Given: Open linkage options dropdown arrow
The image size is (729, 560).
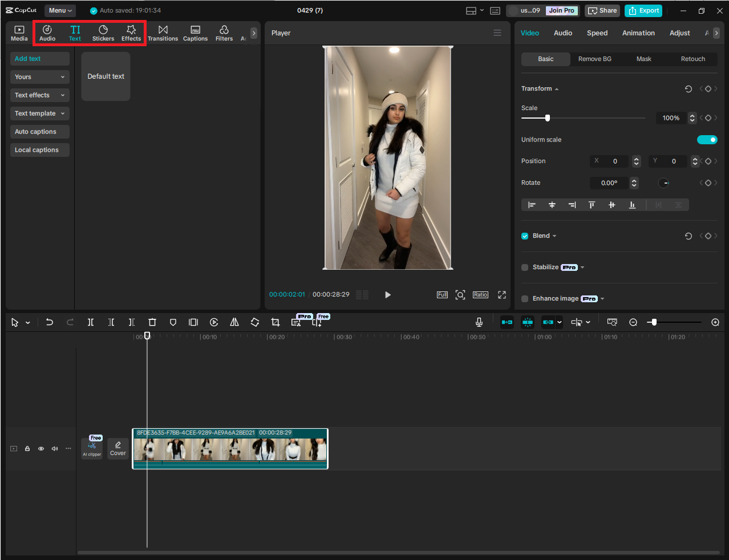Looking at the screenshot, I should (560, 322).
